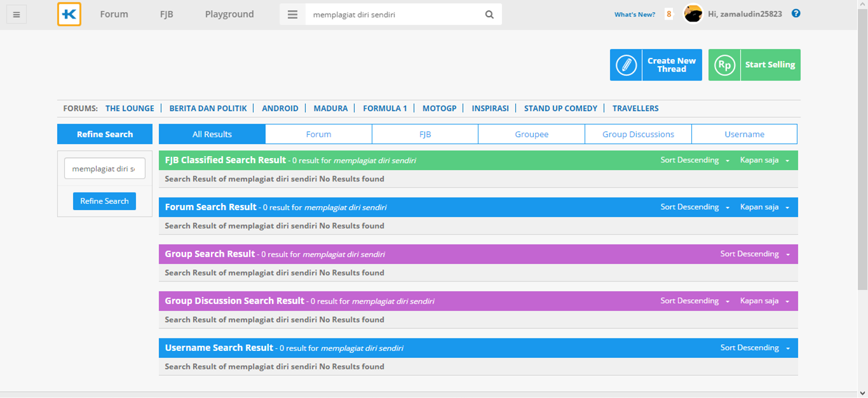Open the menu icon beside the search field
Viewport: 868px width, 398px height.
(292, 13)
